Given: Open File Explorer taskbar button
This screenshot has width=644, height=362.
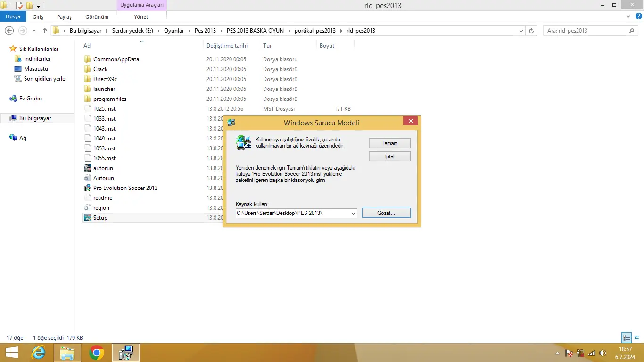Looking at the screenshot, I should 67,353.
